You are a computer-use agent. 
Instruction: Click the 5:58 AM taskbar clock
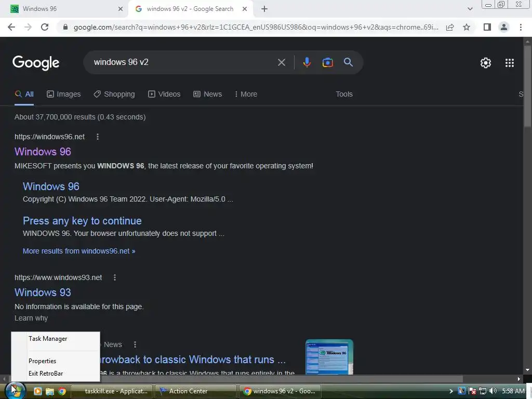tap(513, 391)
